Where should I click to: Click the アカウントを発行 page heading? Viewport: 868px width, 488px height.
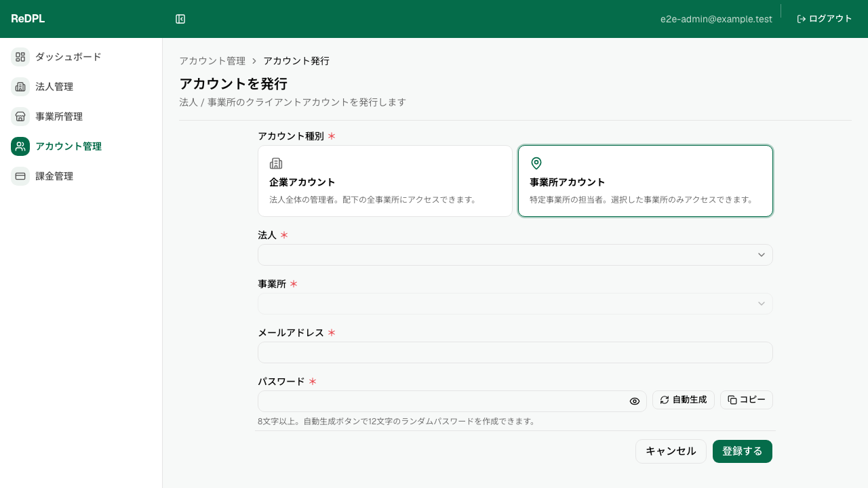[233, 83]
